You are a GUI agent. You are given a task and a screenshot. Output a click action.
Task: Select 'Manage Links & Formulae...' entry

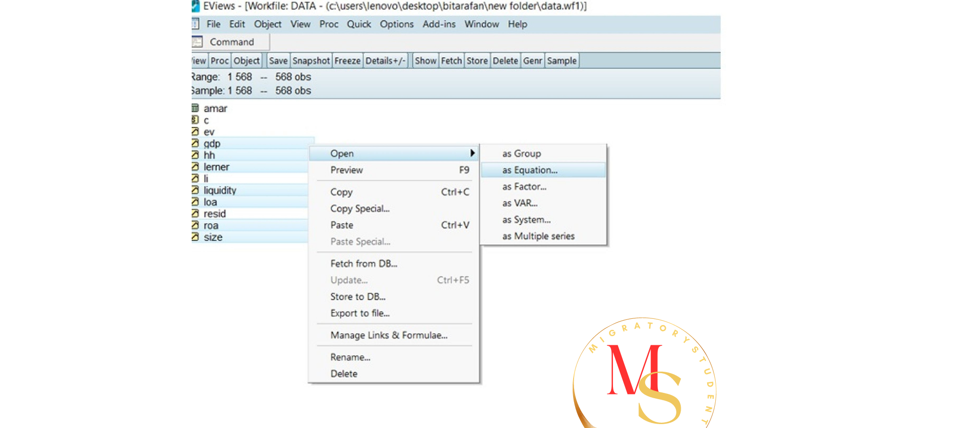394,335
